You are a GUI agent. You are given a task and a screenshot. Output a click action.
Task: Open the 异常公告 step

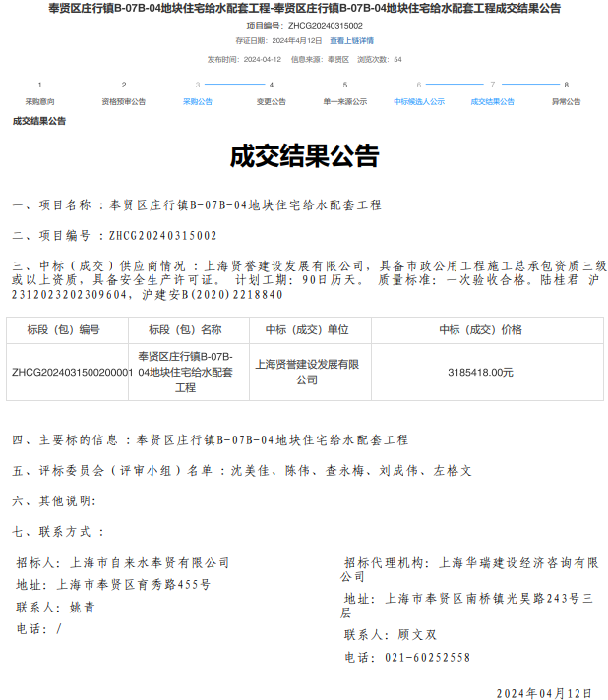[566, 101]
